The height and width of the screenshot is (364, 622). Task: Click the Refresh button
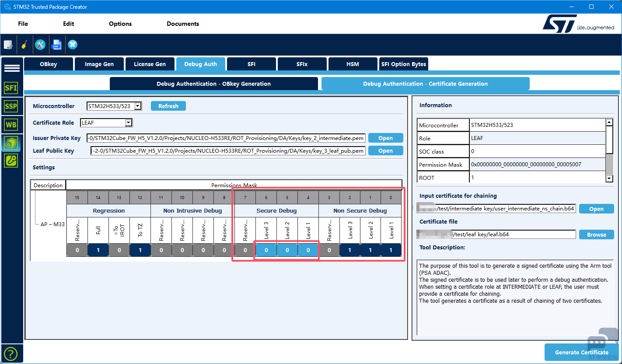168,106
